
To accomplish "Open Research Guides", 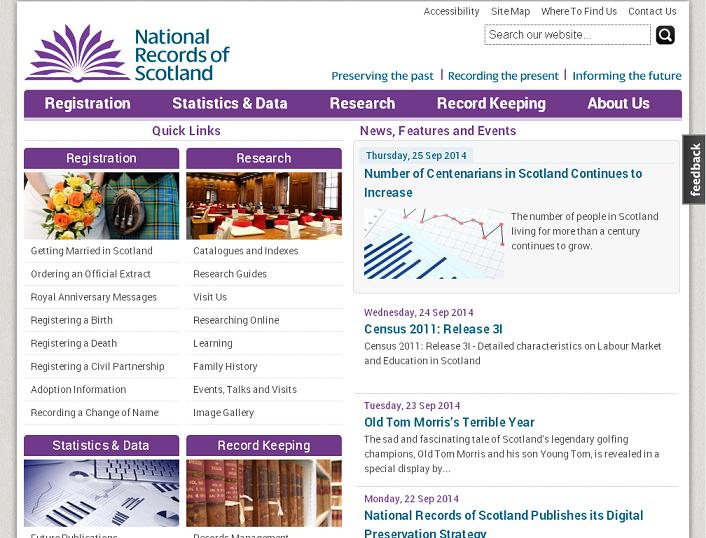I will pos(230,274).
